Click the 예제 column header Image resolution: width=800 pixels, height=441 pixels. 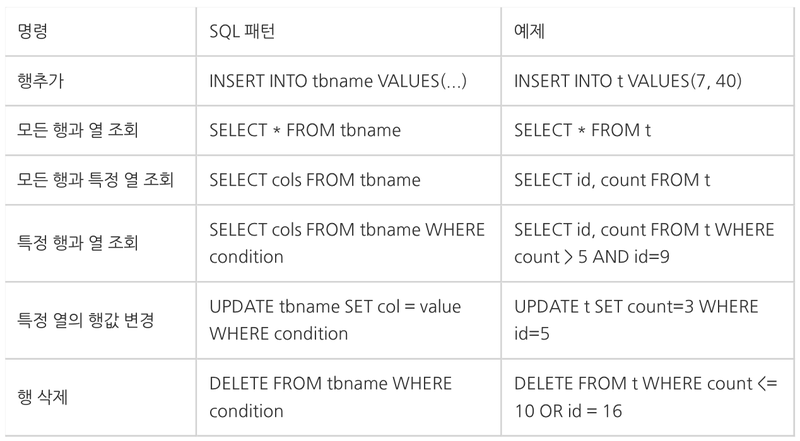pyautogui.click(x=529, y=32)
